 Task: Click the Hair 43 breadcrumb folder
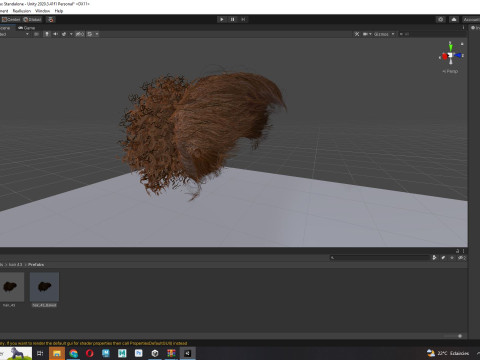[16, 264]
